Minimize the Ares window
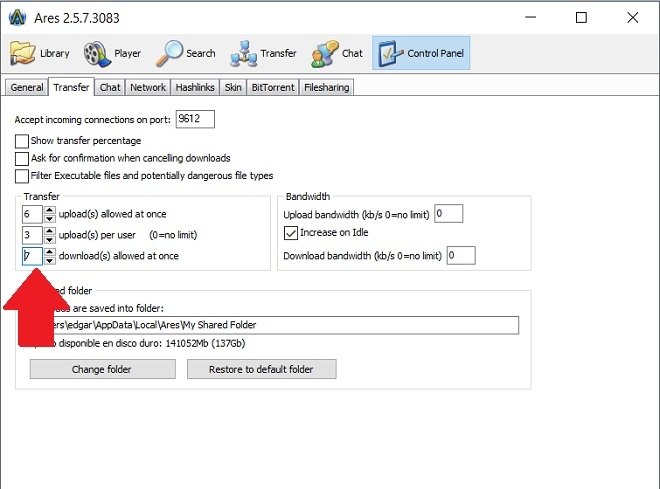Image resolution: width=660 pixels, height=489 pixels. [x=530, y=18]
